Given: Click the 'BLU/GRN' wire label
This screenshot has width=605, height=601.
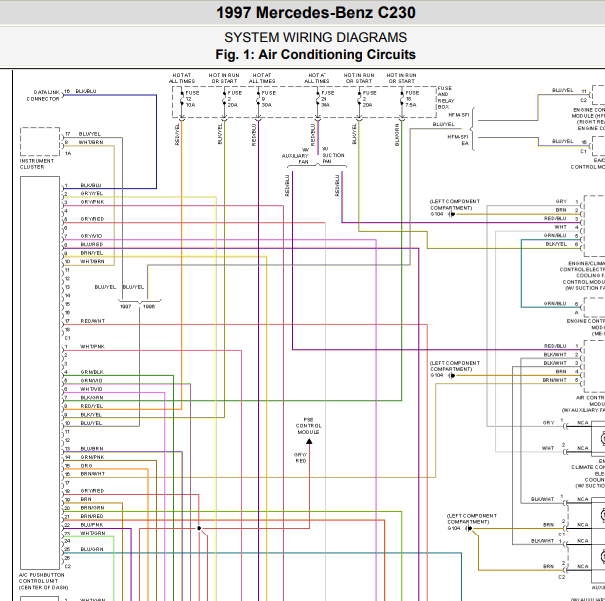Looking at the screenshot, I should pyautogui.click(x=92, y=549).
